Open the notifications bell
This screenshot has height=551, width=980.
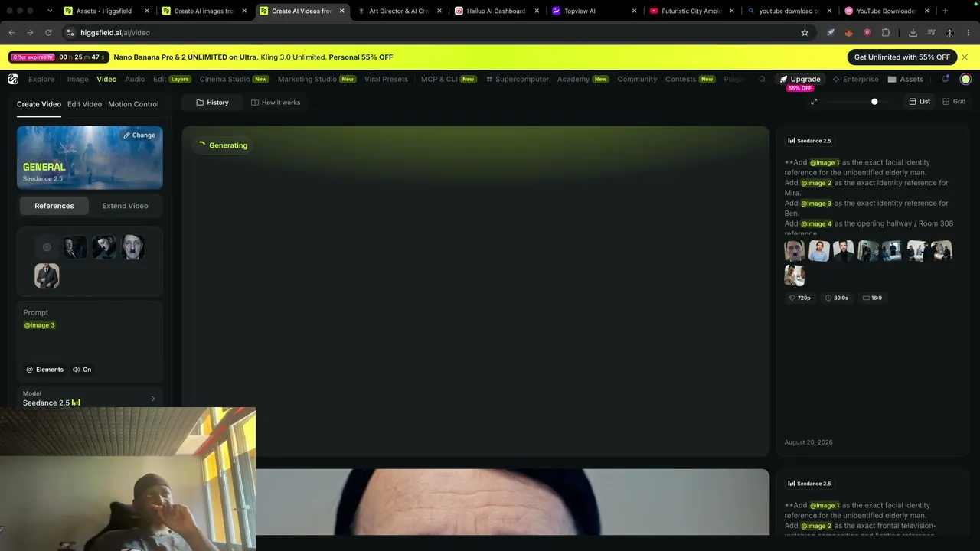tap(946, 79)
